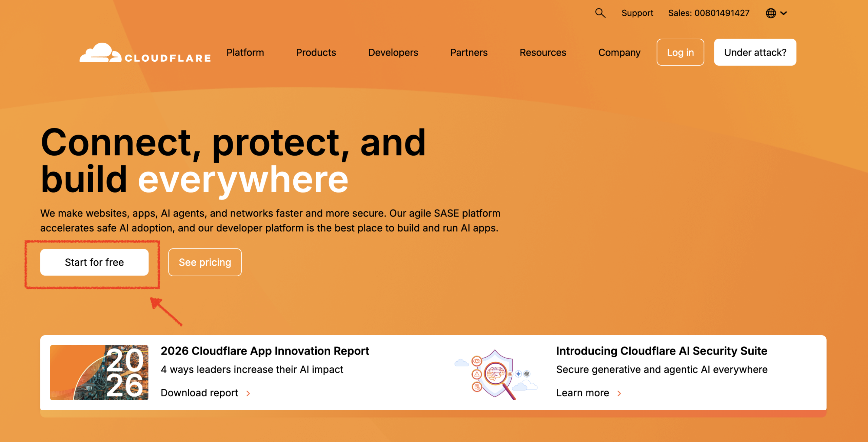
Task: Click arrow next to Learn more
Action: tap(619, 393)
